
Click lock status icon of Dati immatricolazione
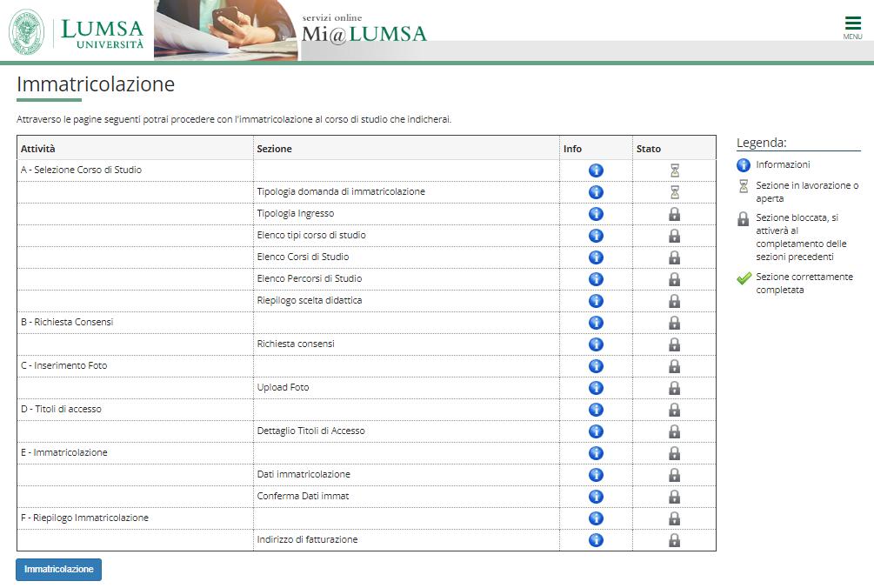point(675,475)
